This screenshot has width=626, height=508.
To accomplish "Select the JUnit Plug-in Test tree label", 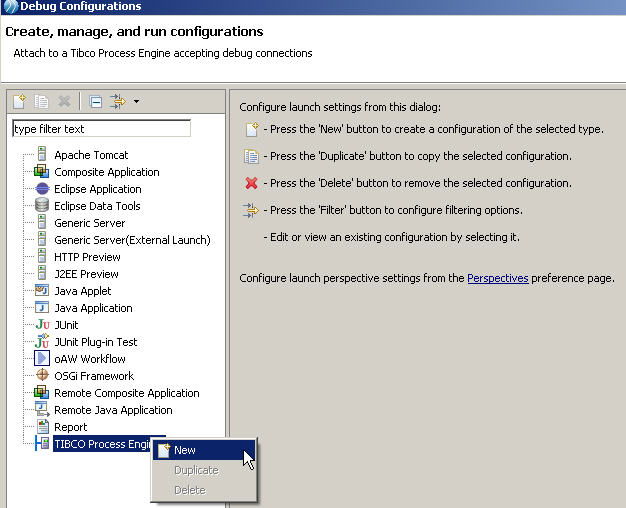I will click(95, 342).
